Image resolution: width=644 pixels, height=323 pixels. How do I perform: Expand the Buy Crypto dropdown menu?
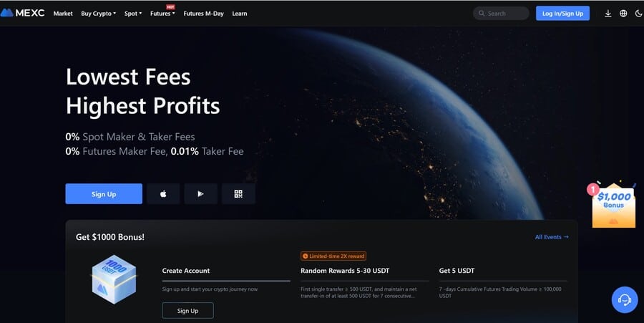[98, 14]
